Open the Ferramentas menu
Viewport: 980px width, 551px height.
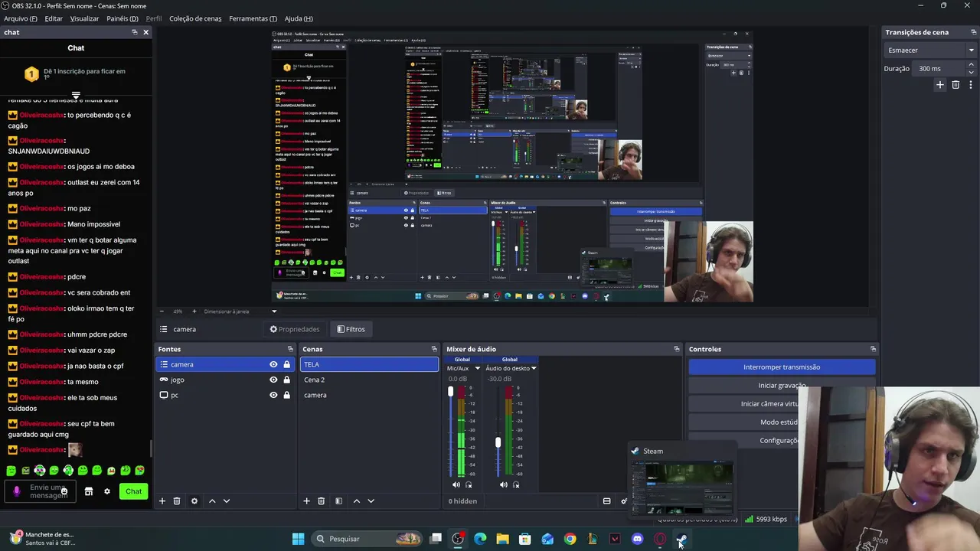(253, 18)
